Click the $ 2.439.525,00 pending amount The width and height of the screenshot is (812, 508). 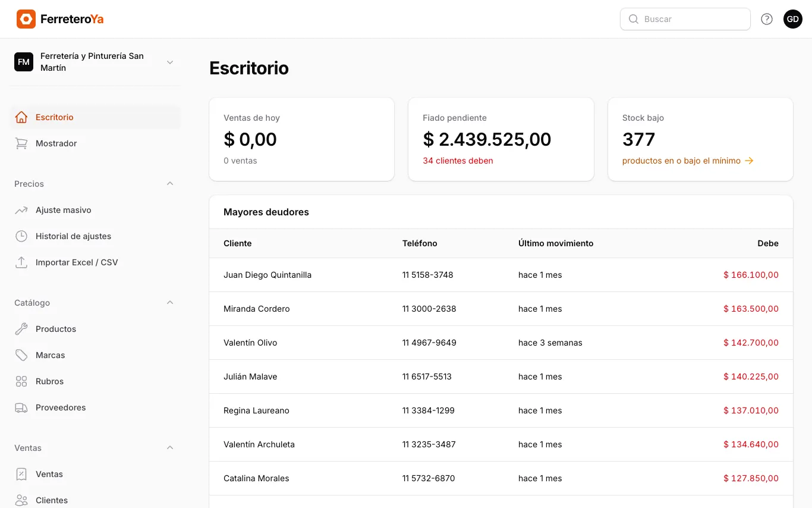pos(487,139)
